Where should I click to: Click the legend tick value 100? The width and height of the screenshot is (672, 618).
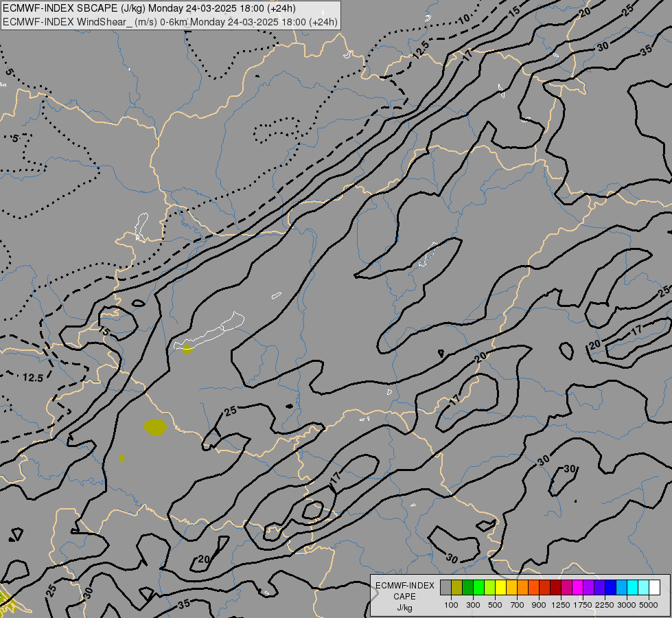pos(451,605)
